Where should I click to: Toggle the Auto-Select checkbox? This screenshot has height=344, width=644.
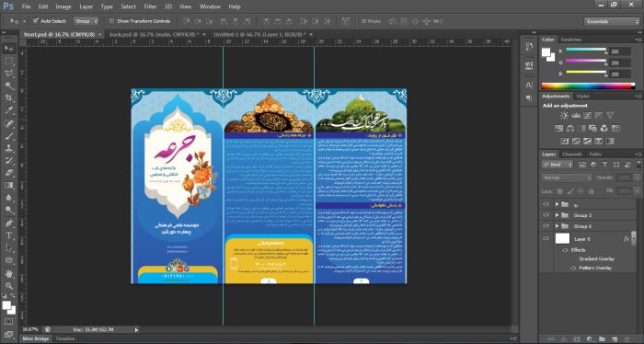36,20
